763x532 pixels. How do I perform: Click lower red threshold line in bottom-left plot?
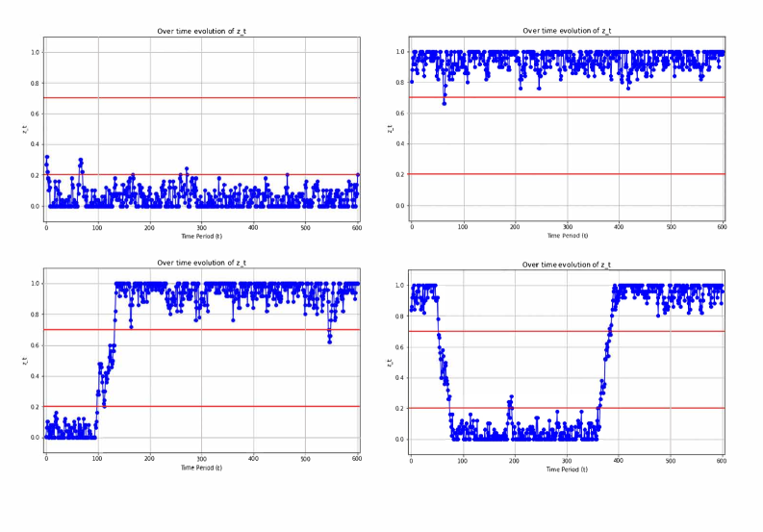point(201,406)
